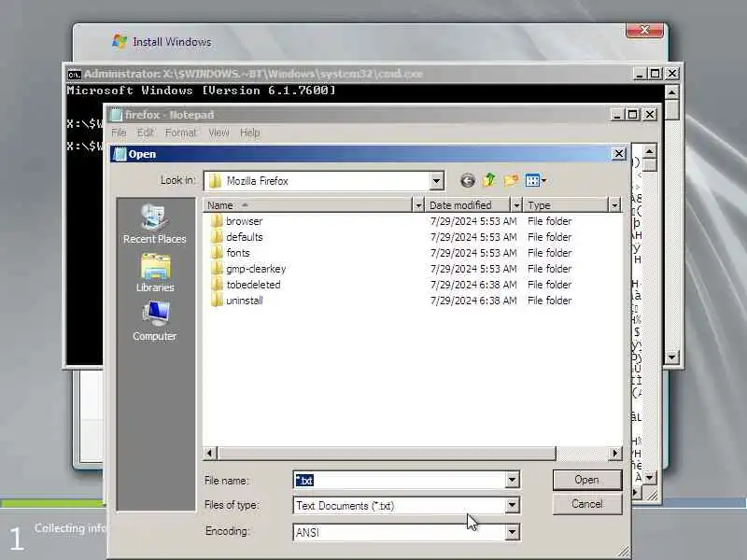747x560 pixels.
Task: Click the cmd window scroll down arrow
Action: coord(671,357)
